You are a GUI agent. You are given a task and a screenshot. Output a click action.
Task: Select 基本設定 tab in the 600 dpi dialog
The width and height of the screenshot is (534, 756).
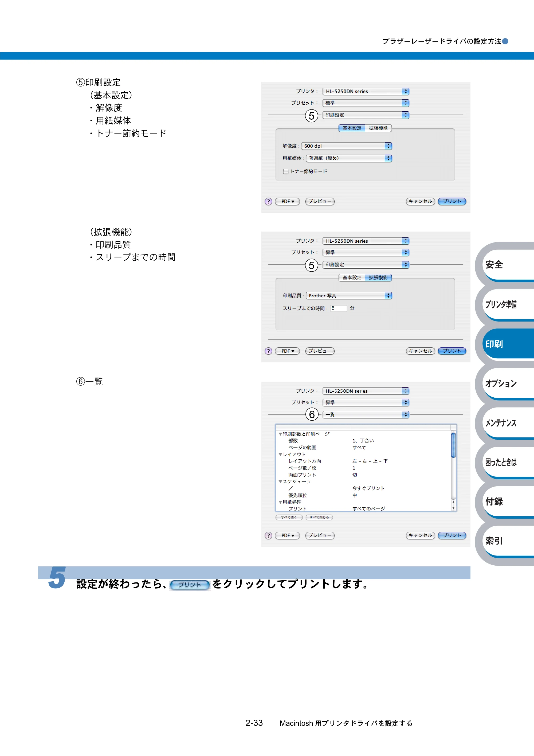tap(352, 128)
